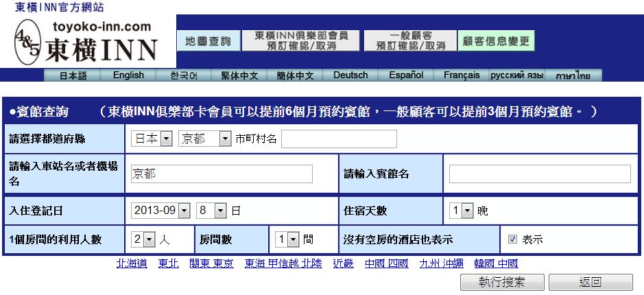Click the Toyoko INN 4&5 logo

[86, 43]
